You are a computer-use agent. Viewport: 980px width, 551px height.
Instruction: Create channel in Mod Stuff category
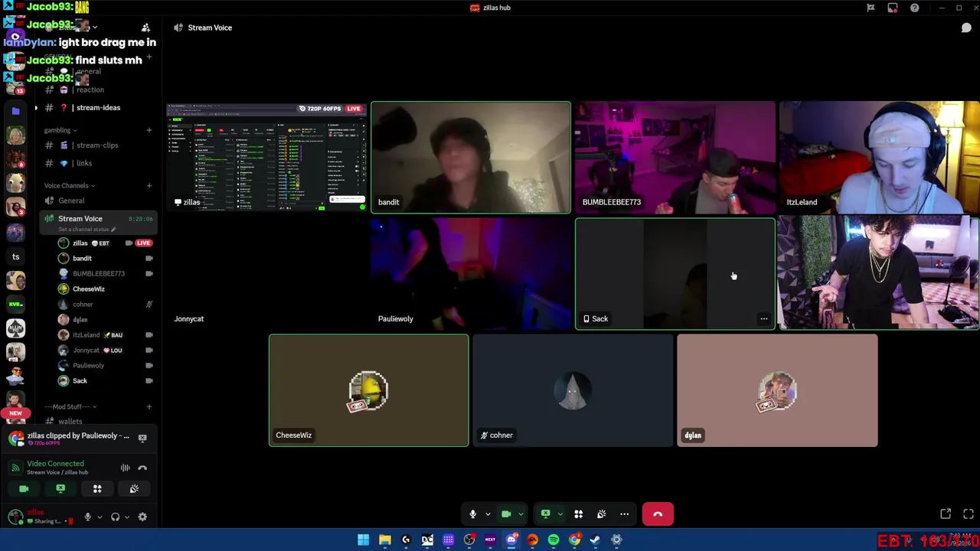coord(149,407)
